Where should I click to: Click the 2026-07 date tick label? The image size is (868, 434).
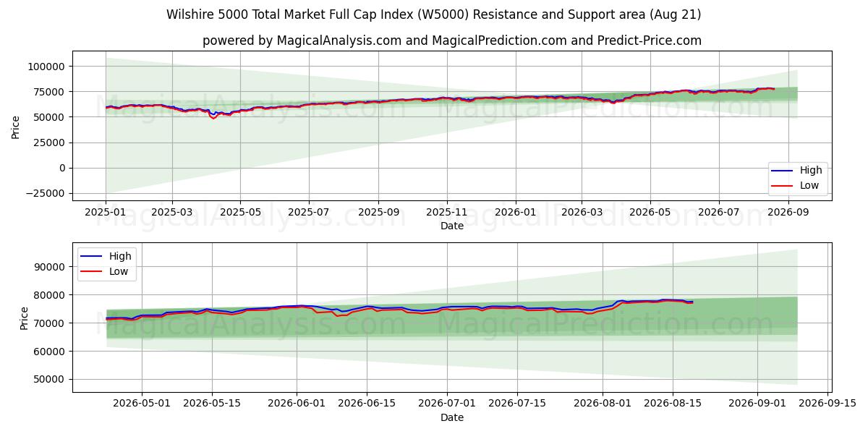click(719, 213)
